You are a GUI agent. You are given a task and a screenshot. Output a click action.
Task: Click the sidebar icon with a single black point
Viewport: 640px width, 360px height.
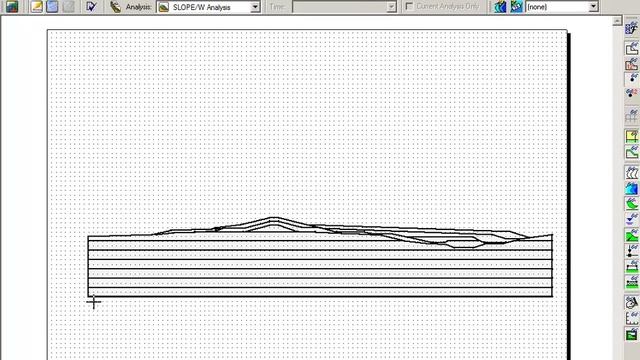click(x=631, y=79)
